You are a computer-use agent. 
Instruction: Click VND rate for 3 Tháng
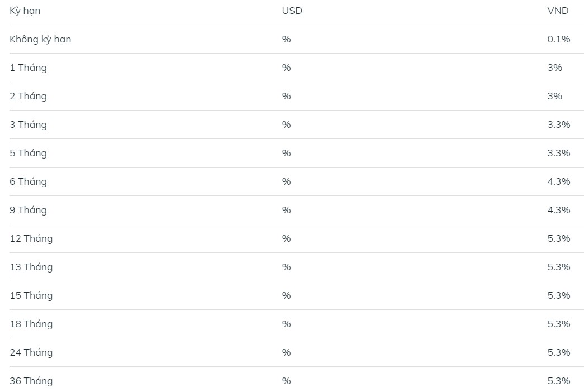pyautogui.click(x=559, y=125)
